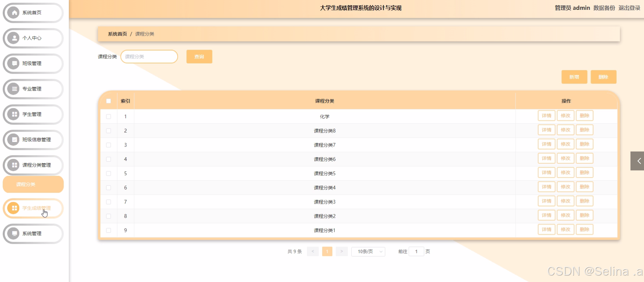
Task: Click the previous page arrow in pagination
Action: coord(313,252)
